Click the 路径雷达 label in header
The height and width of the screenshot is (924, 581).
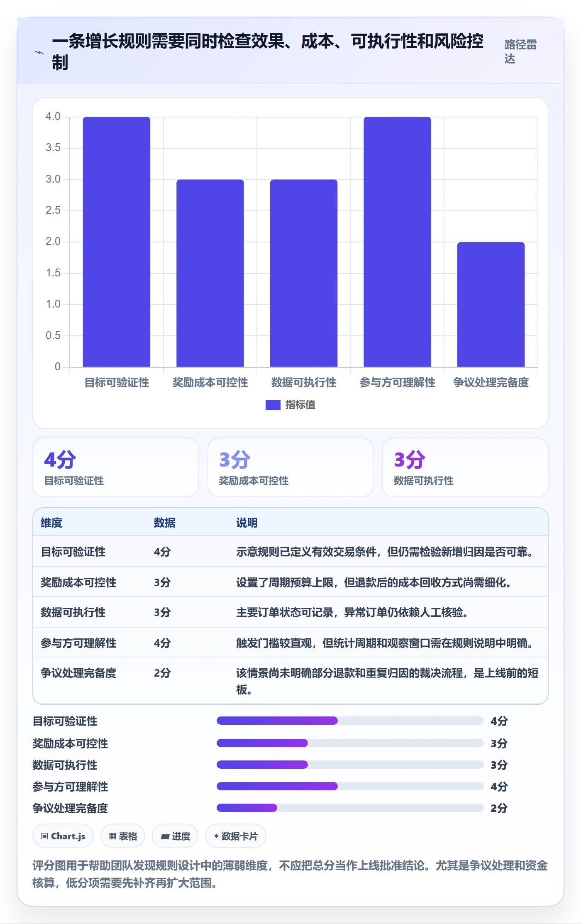[521, 51]
